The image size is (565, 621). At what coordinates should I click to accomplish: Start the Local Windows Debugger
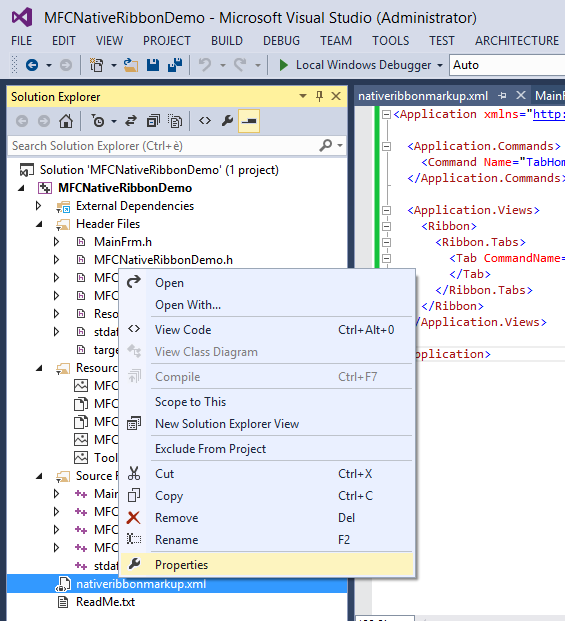pos(355,65)
